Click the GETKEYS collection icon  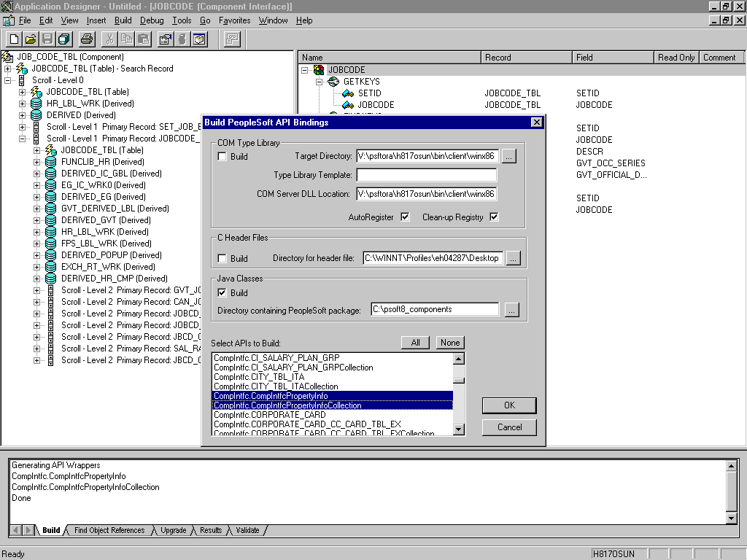pyautogui.click(x=333, y=82)
